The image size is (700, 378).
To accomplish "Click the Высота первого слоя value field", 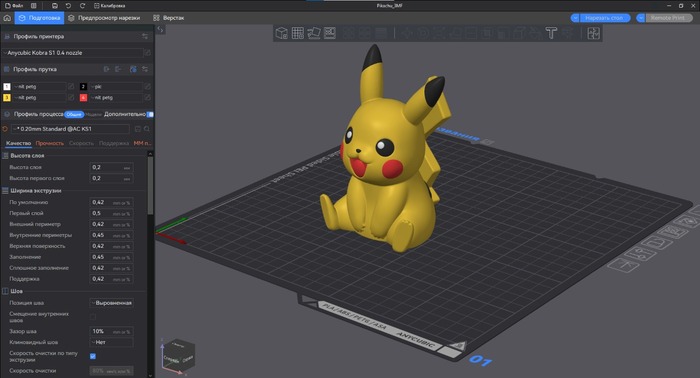I will click(111, 178).
